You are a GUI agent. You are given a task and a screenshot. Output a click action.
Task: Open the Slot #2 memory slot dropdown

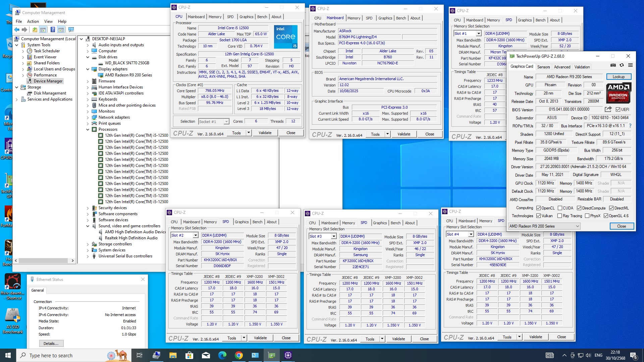[196, 235]
